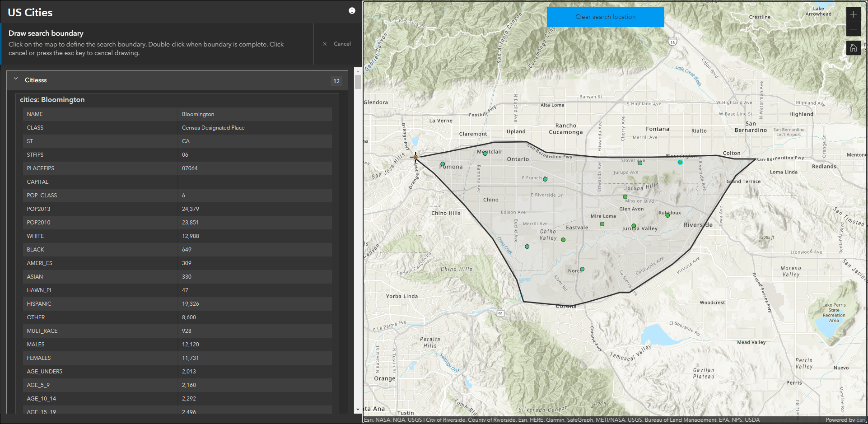Click the info icon beside US Cities
868x424 pixels.
[352, 11]
